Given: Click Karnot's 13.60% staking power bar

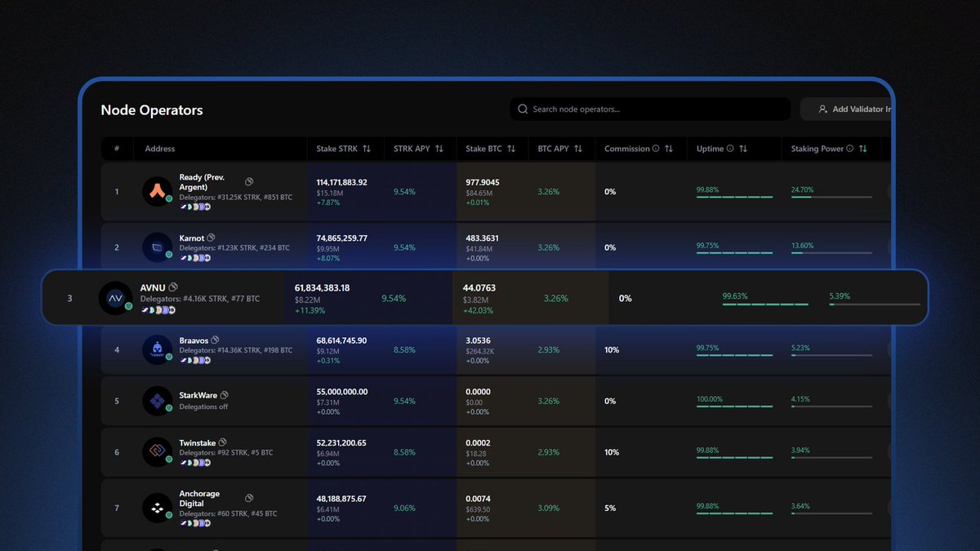Looking at the screenshot, I should 831,252.
